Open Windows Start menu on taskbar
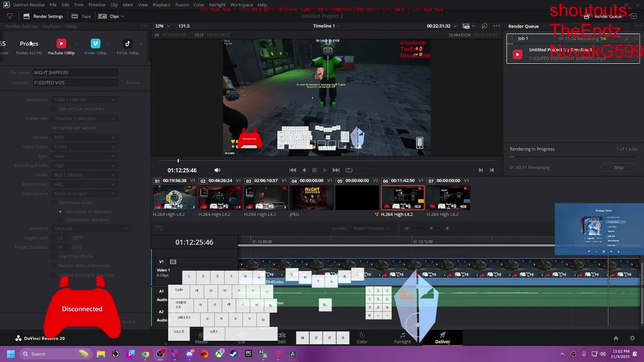644x362 pixels. coord(11,354)
